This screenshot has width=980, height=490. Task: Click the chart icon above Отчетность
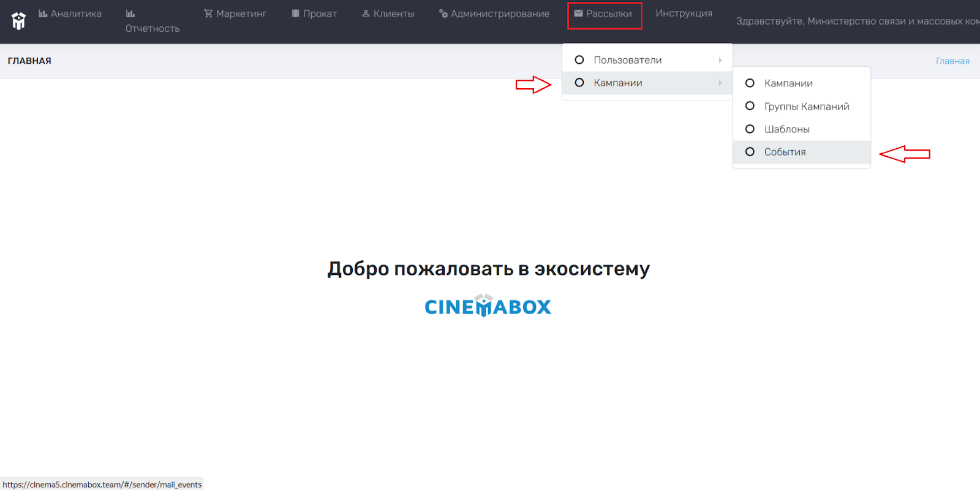pos(130,13)
